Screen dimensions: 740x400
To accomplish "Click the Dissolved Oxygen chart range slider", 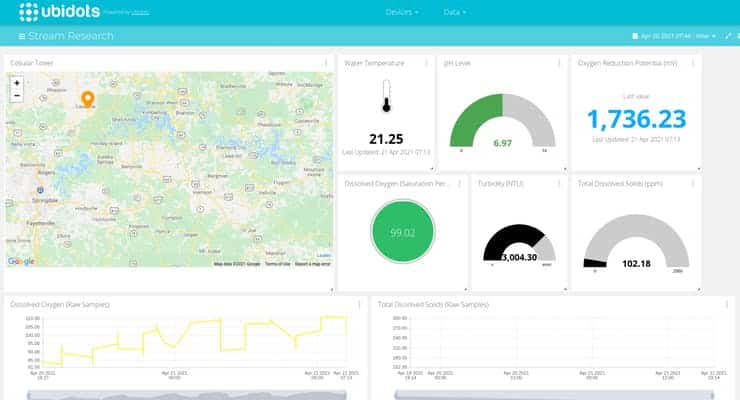I will (x=187, y=395).
